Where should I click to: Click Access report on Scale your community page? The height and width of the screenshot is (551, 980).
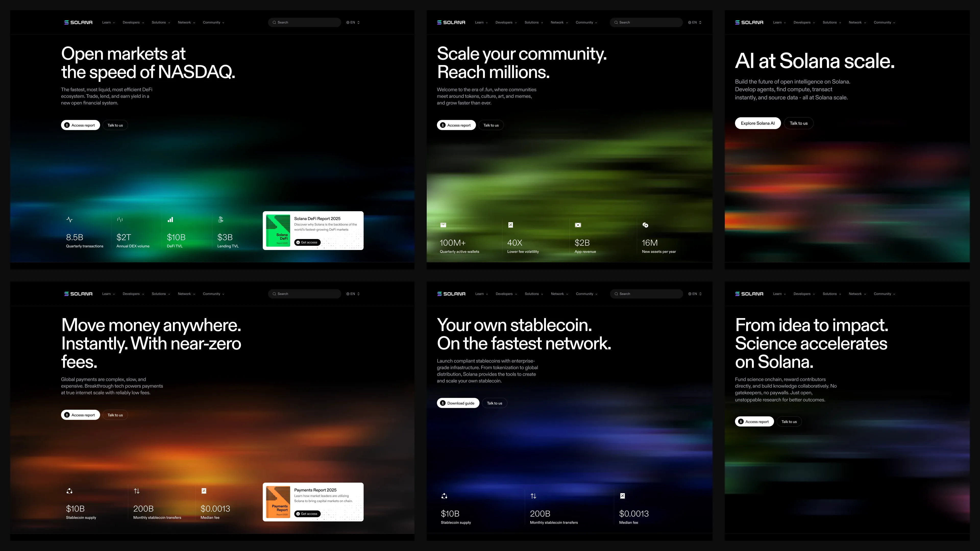click(x=456, y=125)
